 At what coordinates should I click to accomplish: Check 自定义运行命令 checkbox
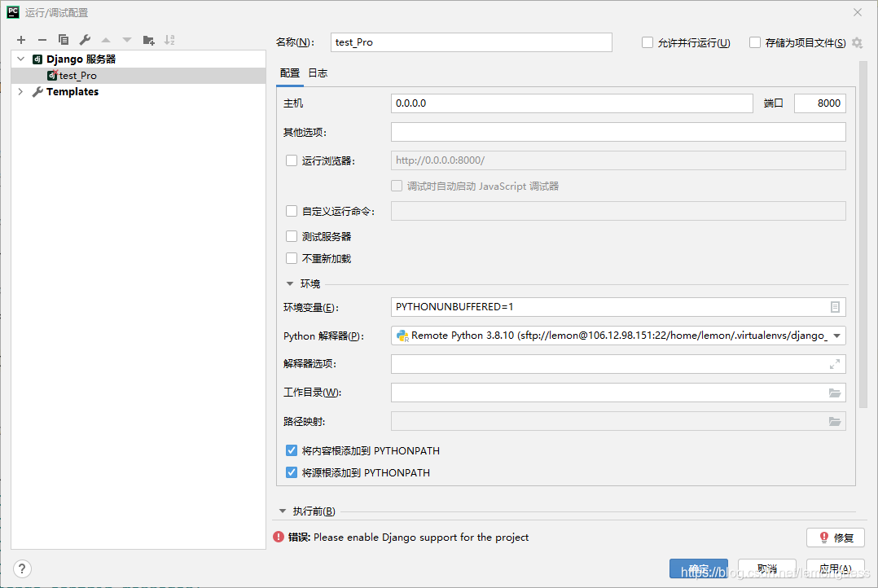click(292, 211)
